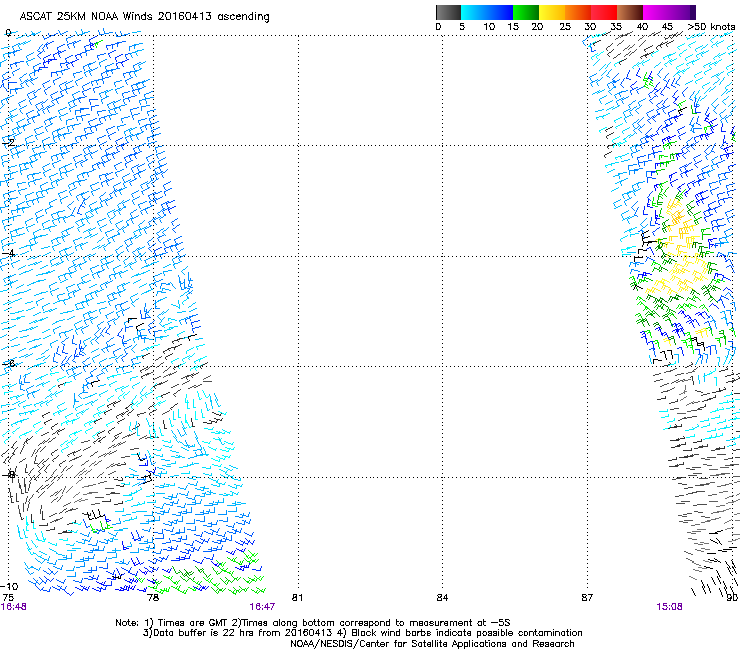Click the purple time stamp 16:47
This screenshot has height=650, width=740.
tap(262, 607)
